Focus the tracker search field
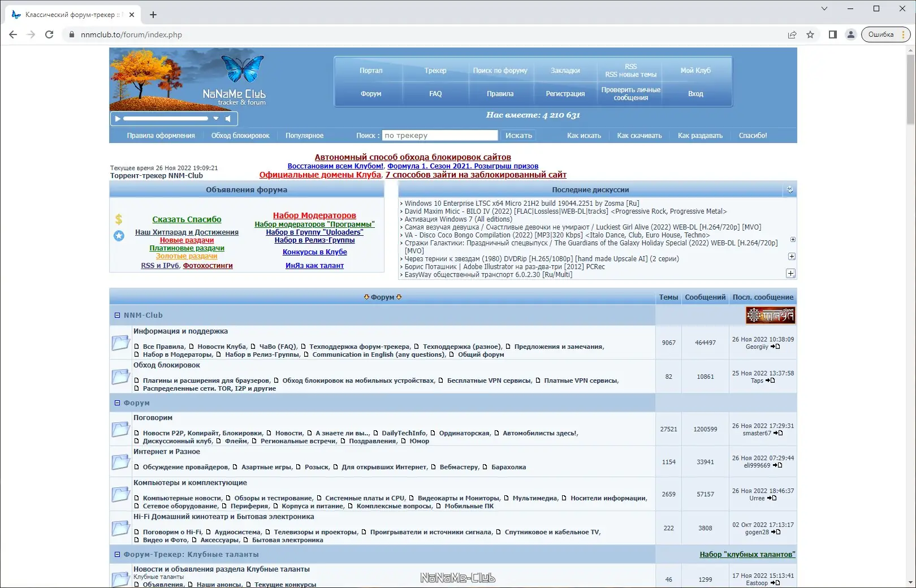This screenshot has width=916, height=588. tap(440, 136)
